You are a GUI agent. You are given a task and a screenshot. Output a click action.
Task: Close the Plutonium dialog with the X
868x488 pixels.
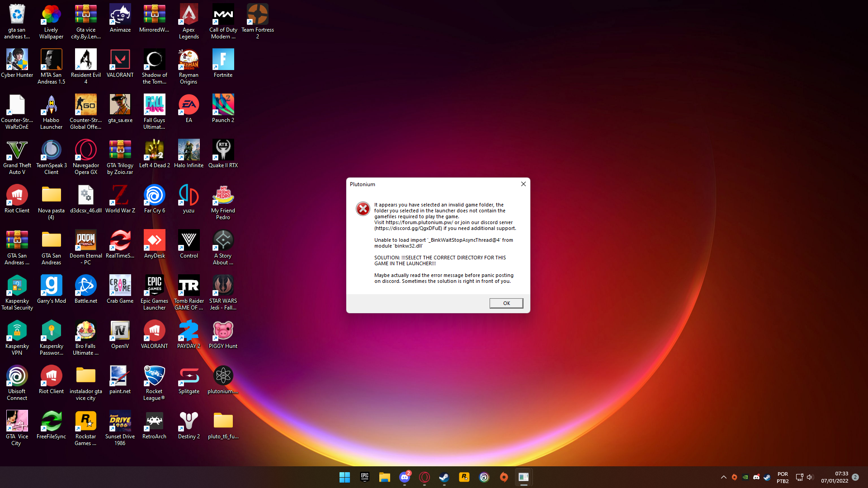523,184
